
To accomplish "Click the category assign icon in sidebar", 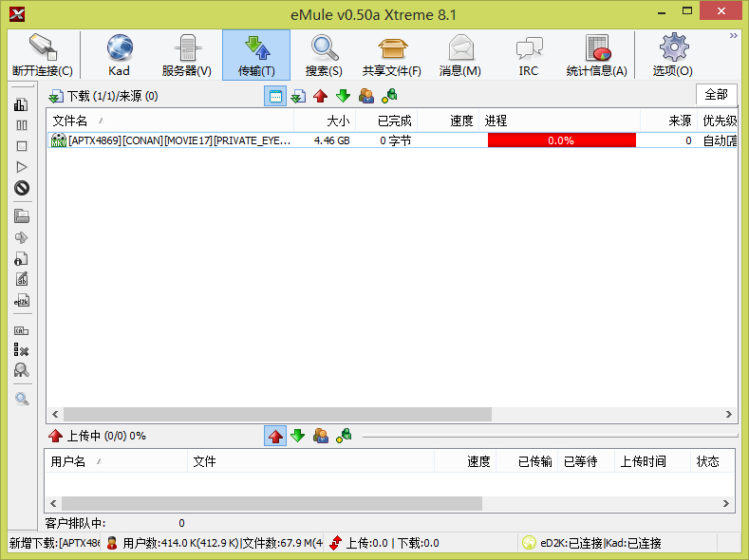I will click(x=22, y=330).
